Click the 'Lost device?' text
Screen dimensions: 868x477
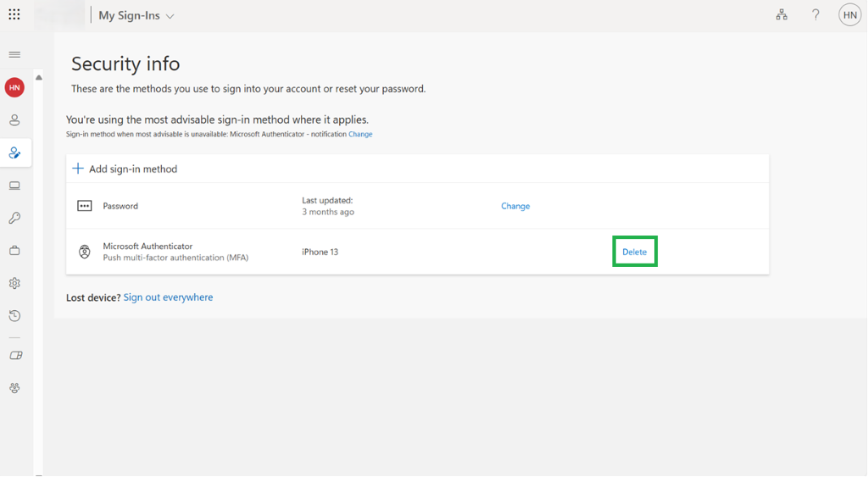[93, 297]
